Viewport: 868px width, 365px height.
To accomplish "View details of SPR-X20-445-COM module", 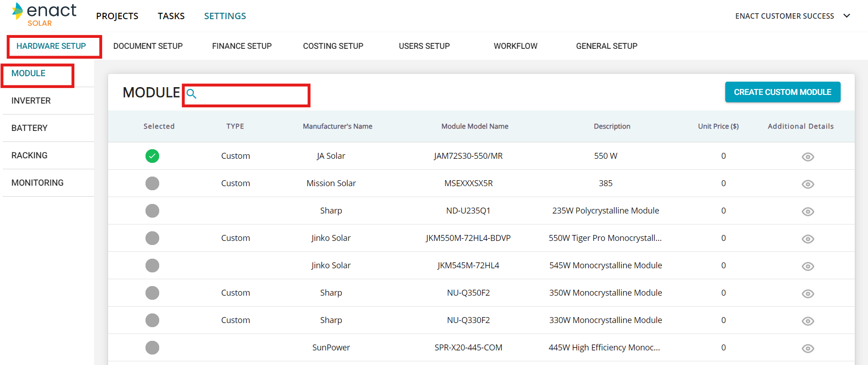I will 808,349.
